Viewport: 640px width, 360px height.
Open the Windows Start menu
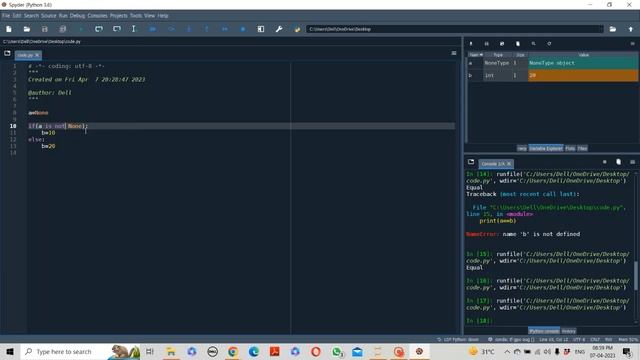[x=10, y=351]
